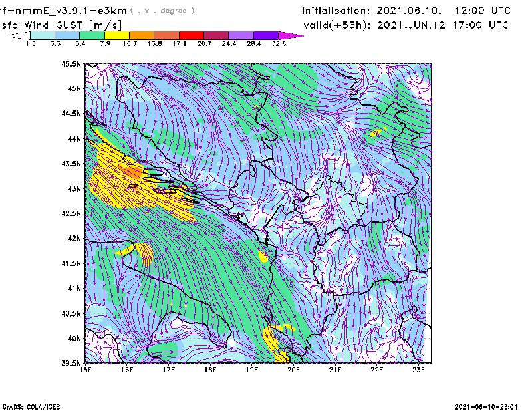The image size is (532, 411).
Task: Click the '39.5N' latitude label
Action: 71,364
